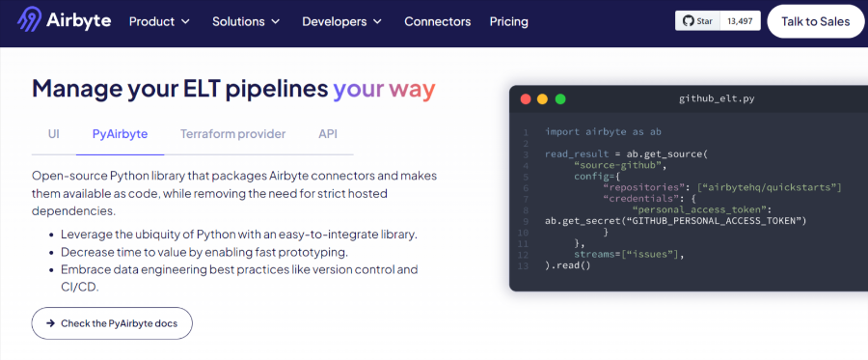868x360 pixels.
Task: Open the Product menu
Action: tap(159, 21)
